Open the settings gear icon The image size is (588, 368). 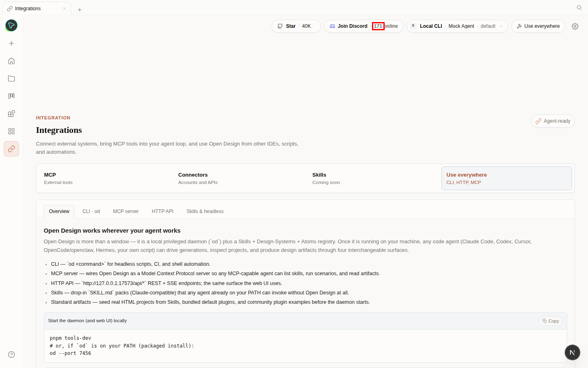[x=575, y=26]
